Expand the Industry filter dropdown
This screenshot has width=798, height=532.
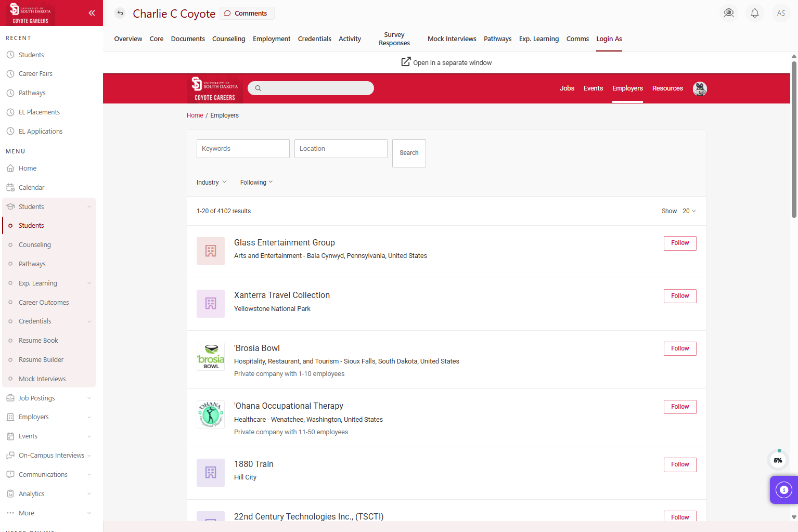[x=211, y=183]
